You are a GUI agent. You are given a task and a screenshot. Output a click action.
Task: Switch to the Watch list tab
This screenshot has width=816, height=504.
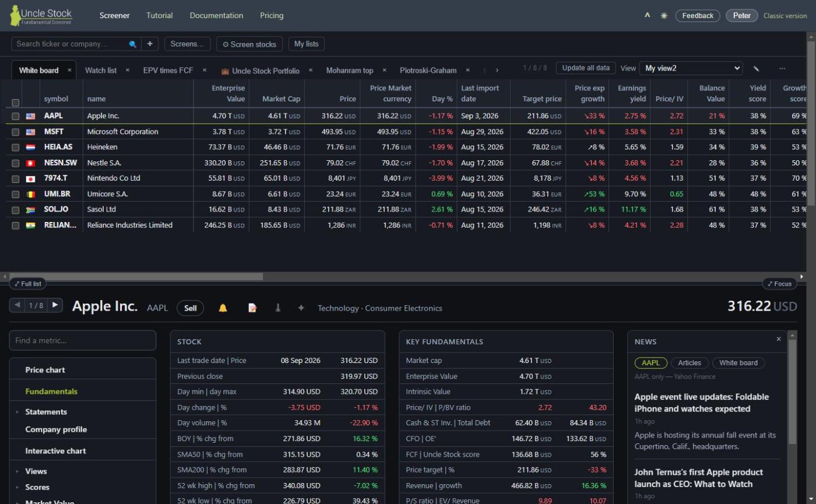(101, 70)
